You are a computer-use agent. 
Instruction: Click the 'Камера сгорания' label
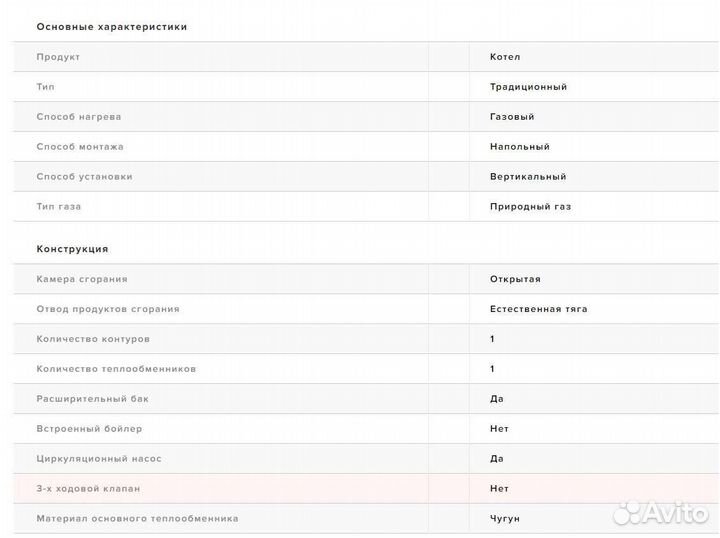point(82,279)
